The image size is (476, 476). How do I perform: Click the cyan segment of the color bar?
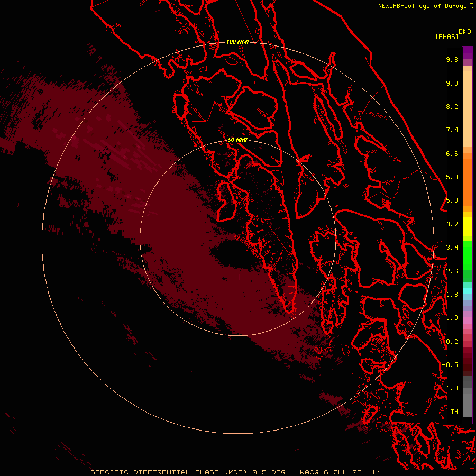click(467, 291)
